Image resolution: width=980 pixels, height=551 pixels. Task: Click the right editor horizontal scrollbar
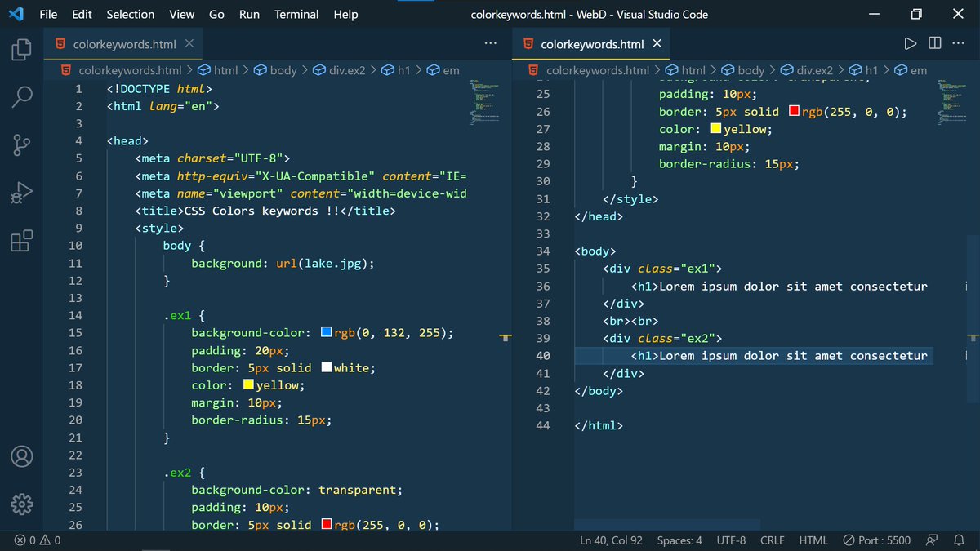[667, 524]
